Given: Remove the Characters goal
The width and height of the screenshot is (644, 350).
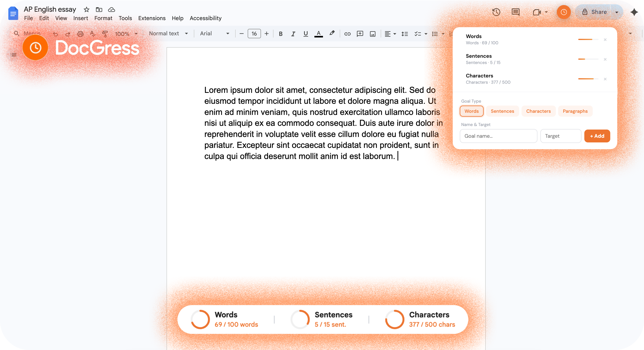Looking at the screenshot, I should point(605,79).
